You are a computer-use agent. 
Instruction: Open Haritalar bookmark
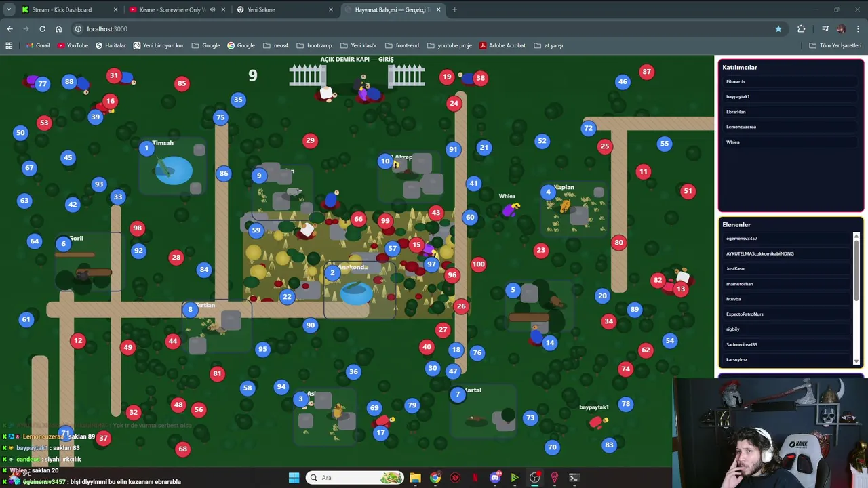click(x=111, y=45)
